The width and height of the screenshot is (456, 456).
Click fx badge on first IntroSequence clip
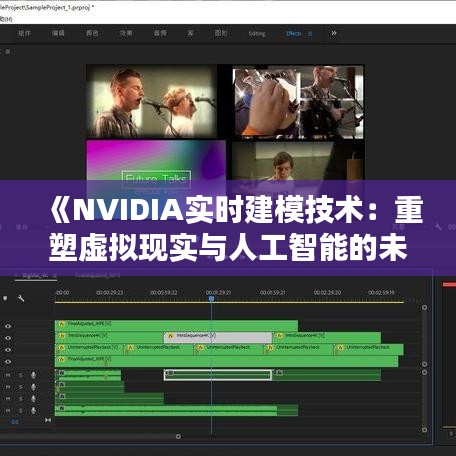pyautogui.click(x=62, y=336)
